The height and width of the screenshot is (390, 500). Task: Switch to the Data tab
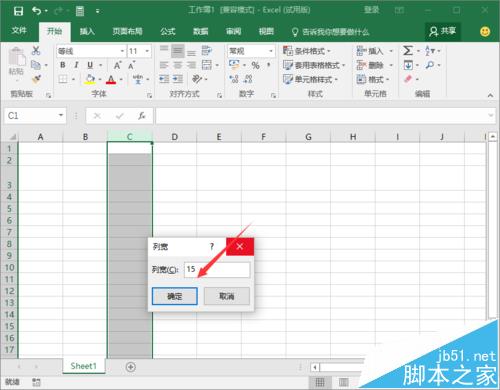tap(201, 31)
